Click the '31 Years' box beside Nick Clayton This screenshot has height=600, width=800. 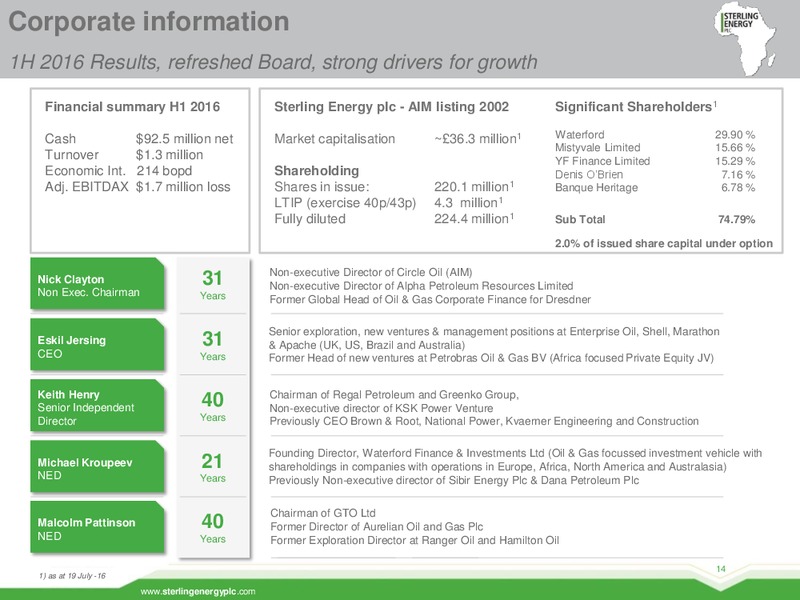[212, 285]
